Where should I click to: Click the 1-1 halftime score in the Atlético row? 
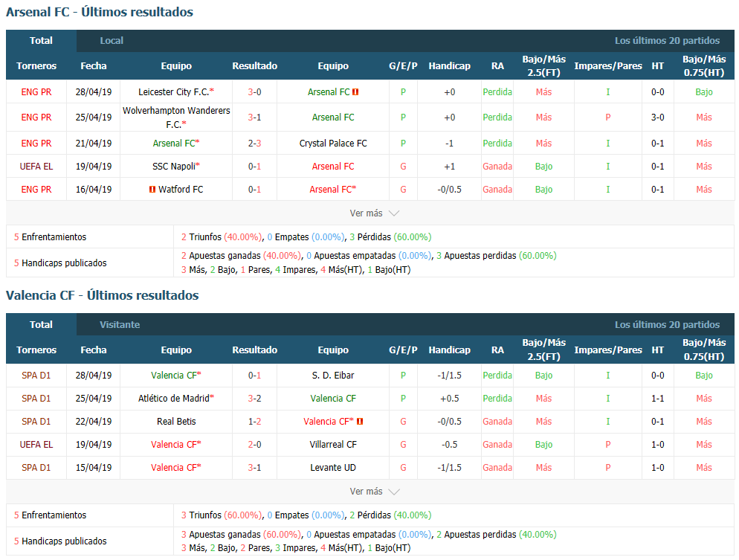(657, 399)
